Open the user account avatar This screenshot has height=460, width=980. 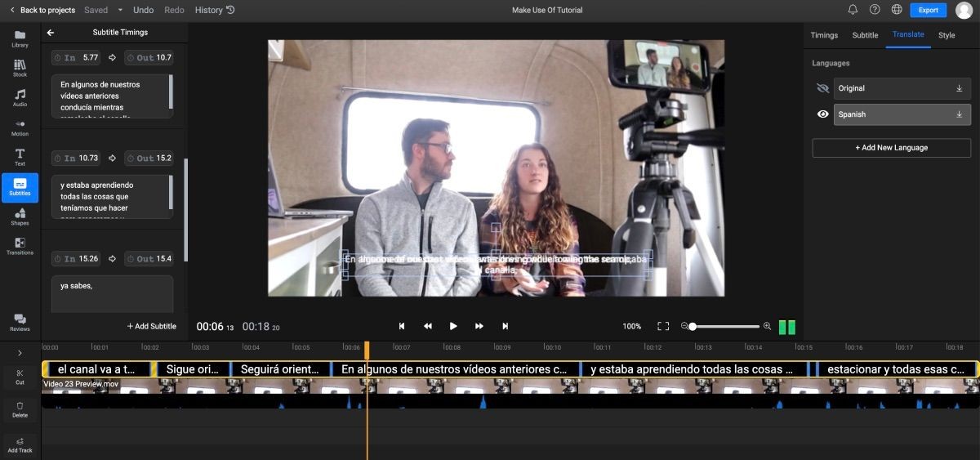[x=962, y=10]
